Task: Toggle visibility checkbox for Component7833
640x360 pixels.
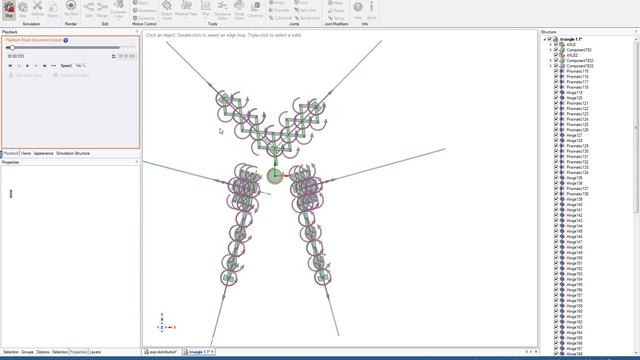Action: tap(556, 66)
